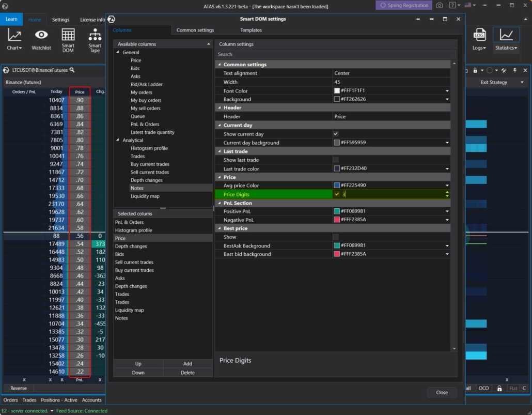Screen dimensions: 532x415
Task: Open the Logs file icon
Action: click(479, 36)
